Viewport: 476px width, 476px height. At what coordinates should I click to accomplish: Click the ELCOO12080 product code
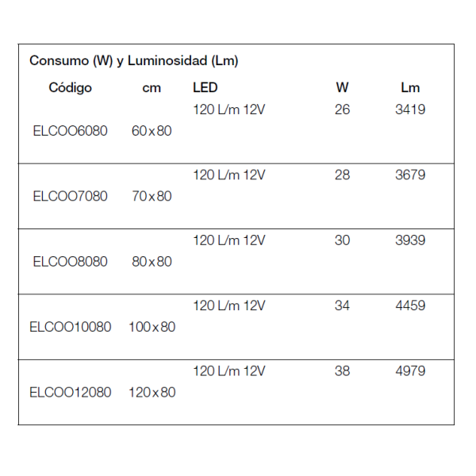coord(70,392)
